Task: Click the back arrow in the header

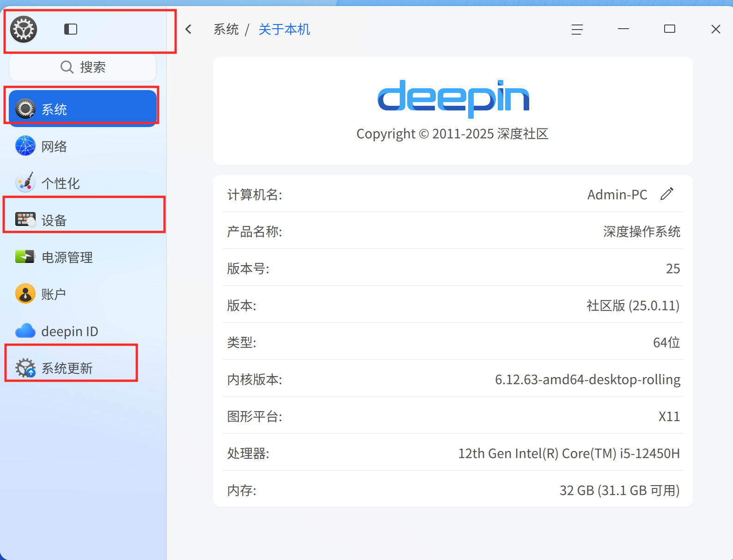Action: point(189,29)
